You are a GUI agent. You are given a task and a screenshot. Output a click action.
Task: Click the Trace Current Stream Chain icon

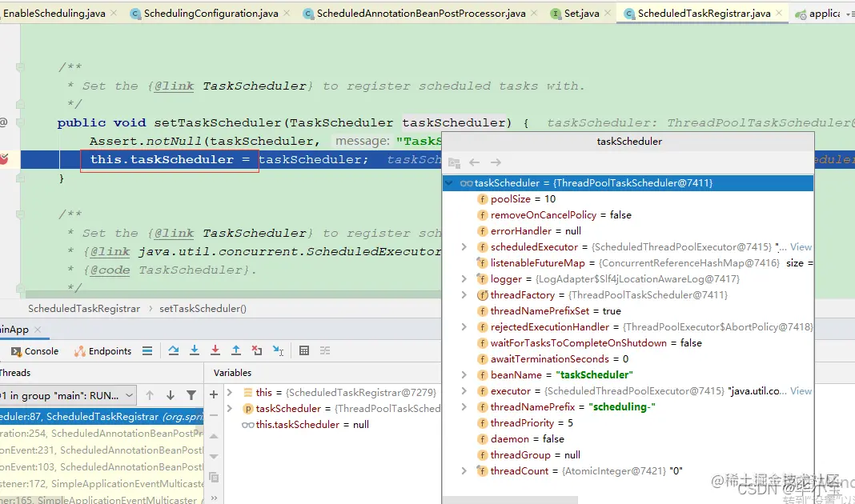click(325, 350)
